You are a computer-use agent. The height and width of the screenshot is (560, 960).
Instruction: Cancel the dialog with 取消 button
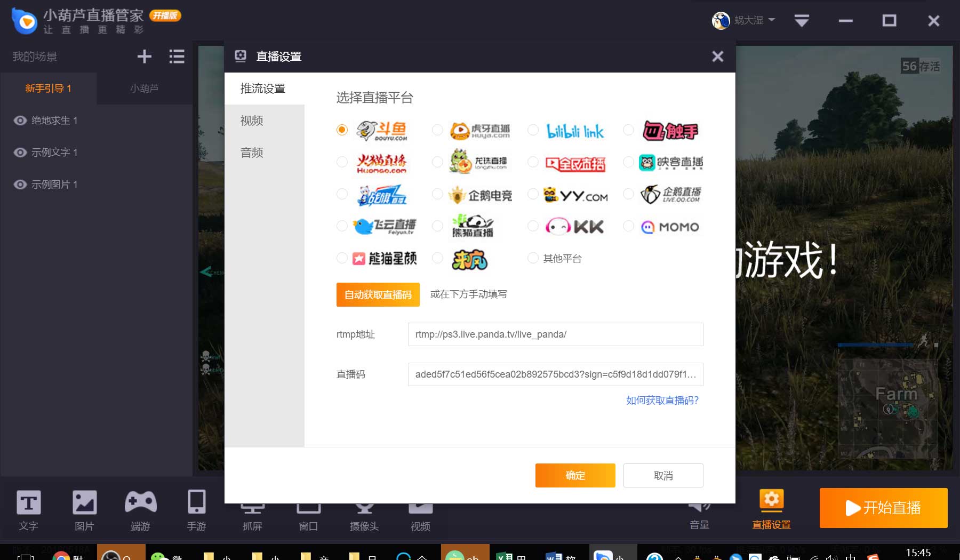pos(663,475)
